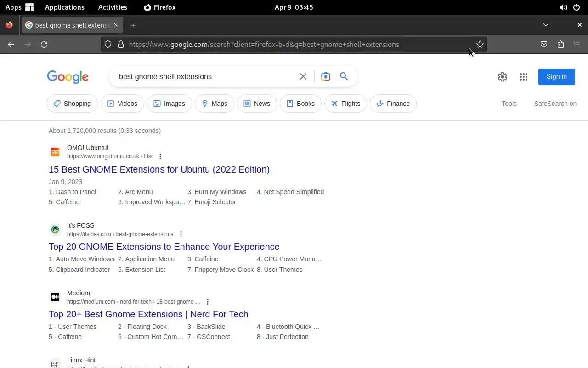Open the Firefox extensions puzzle icon
The width and height of the screenshot is (588, 368).
tap(560, 44)
